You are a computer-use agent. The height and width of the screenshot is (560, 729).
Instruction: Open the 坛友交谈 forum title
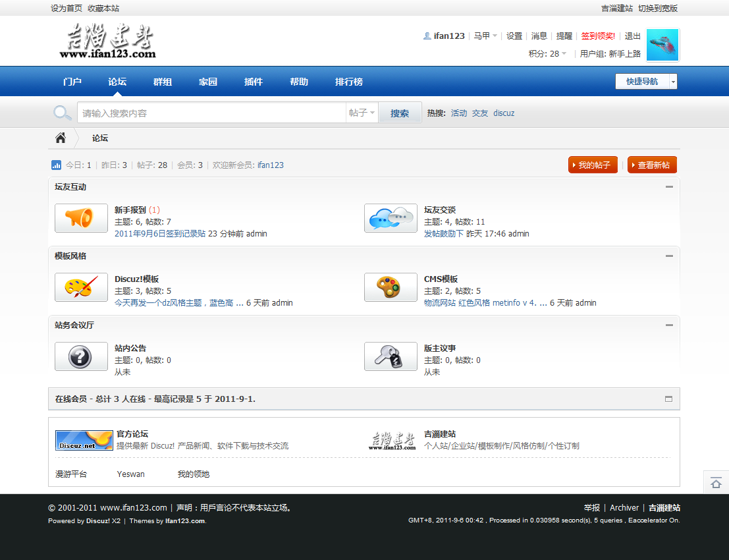(440, 210)
